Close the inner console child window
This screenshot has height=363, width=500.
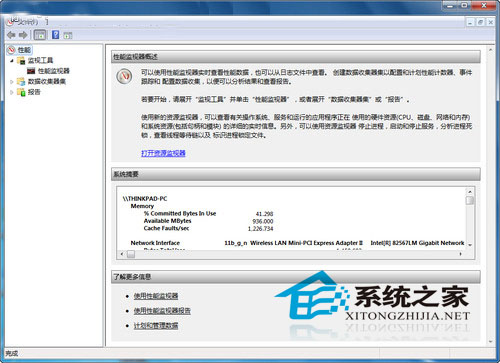point(491,22)
